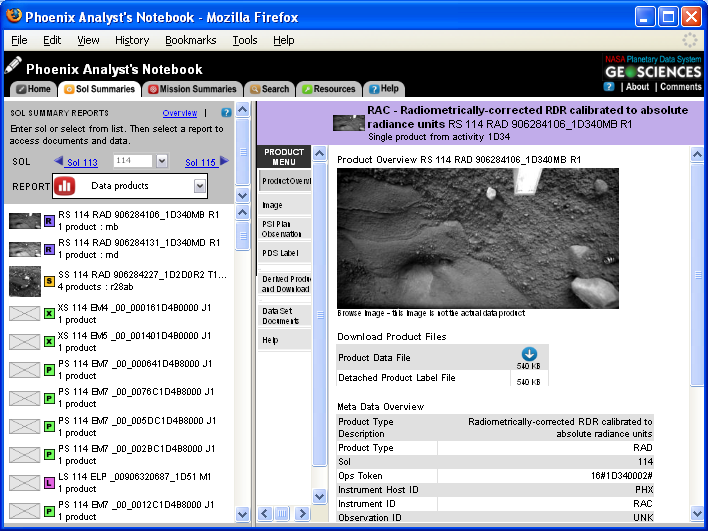Open the Resources tab
The width and height of the screenshot is (708, 531).
[x=328, y=89]
